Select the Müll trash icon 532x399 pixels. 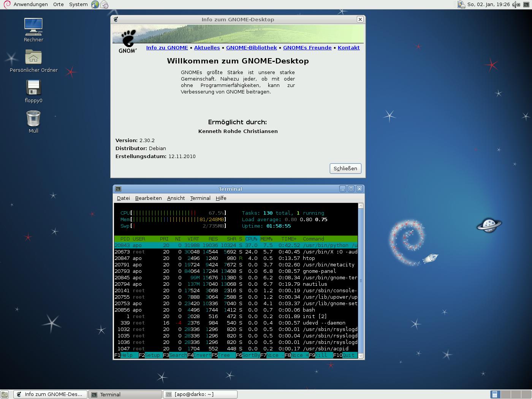[33, 122]
